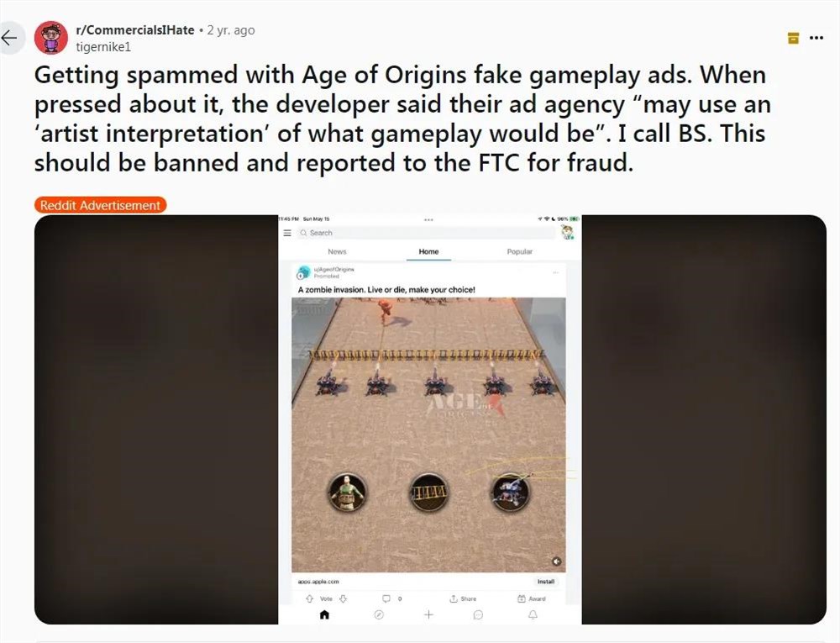View the tigernike1 user profile

click(103, 46)
